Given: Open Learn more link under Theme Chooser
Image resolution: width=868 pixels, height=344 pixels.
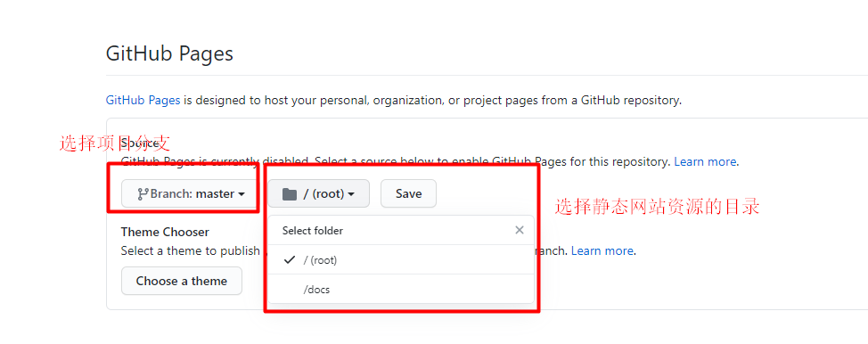Looking at the screenshot, I should [x=602, y=250].
